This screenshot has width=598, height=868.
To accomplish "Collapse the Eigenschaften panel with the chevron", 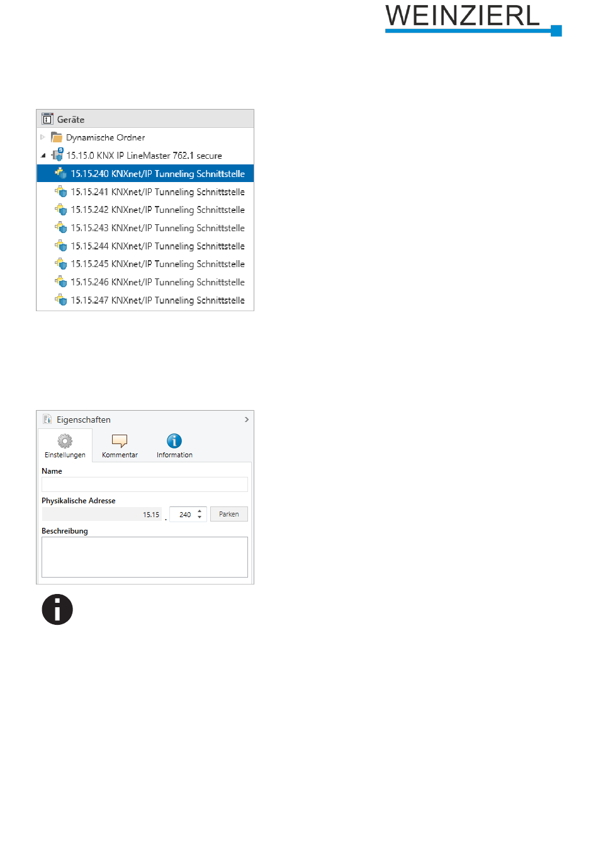I will 247,420.
